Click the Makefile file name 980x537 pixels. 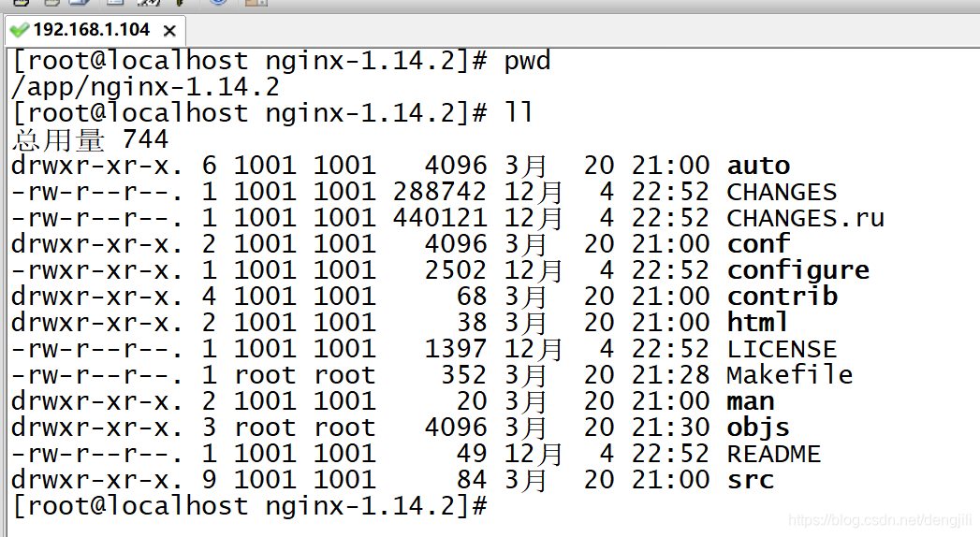click(790, 375)
